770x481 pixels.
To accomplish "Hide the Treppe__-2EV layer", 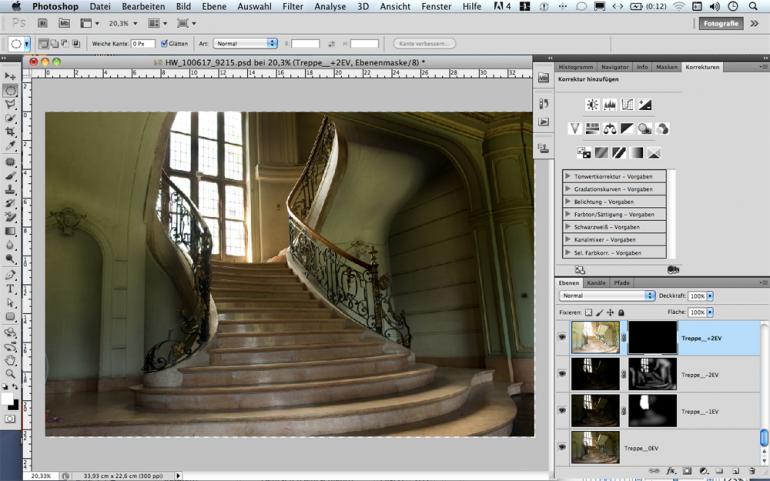I will (x=562, y=374).
